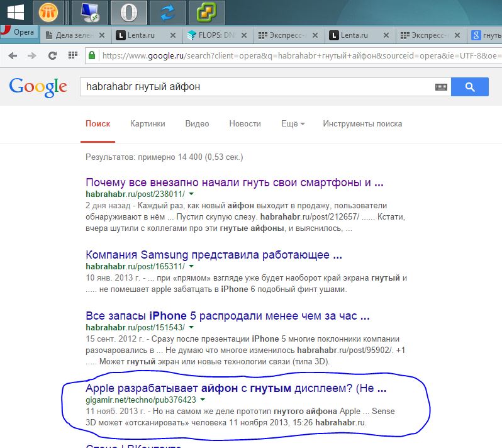The width and height of the screenshot is (502, 448).
Task: Click the blue magnifier search button
Action: tap(470, 87)
